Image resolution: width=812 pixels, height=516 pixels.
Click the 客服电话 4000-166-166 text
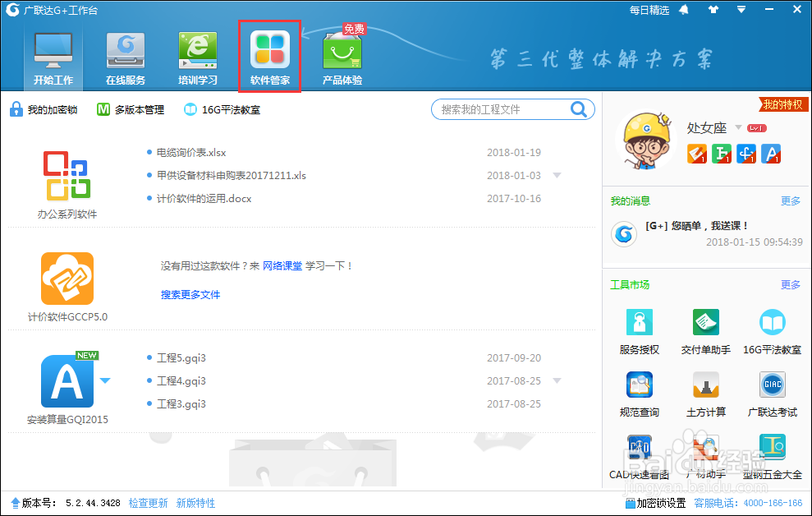pos(748,503)
